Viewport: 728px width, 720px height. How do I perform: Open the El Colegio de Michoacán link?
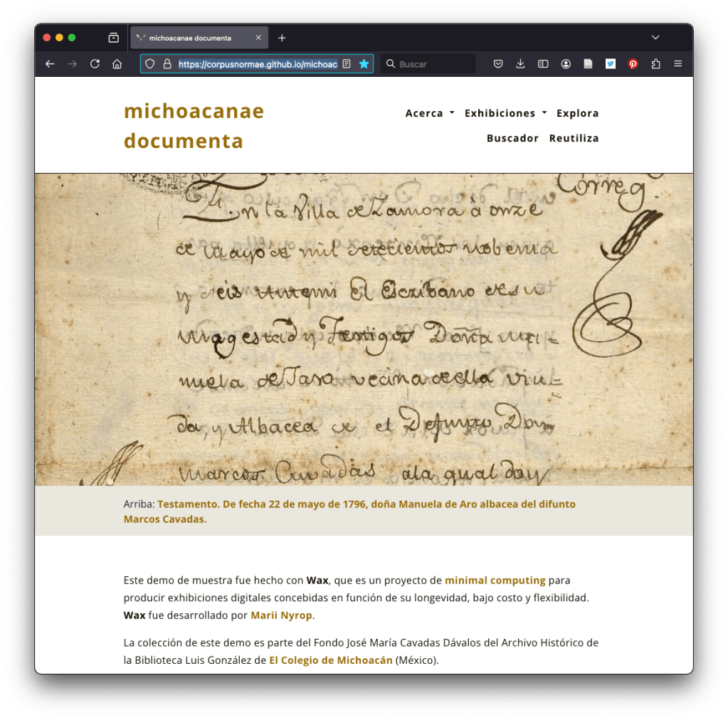coord(331,660)
